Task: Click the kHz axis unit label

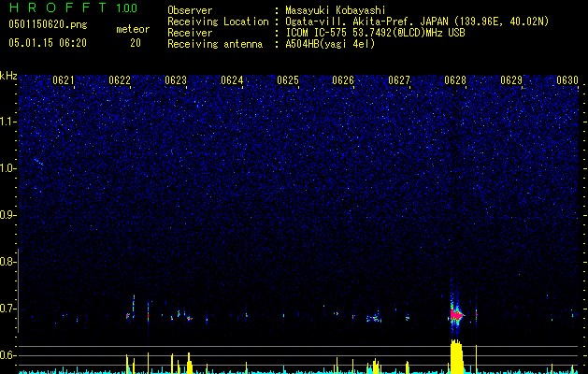Action: click(8, 76)
